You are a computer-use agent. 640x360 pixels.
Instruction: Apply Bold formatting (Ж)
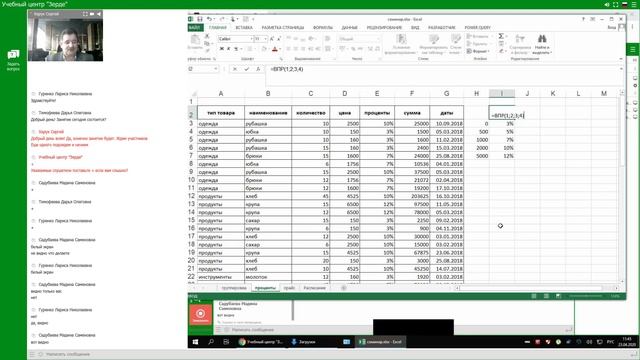click(x=222, y=49)
